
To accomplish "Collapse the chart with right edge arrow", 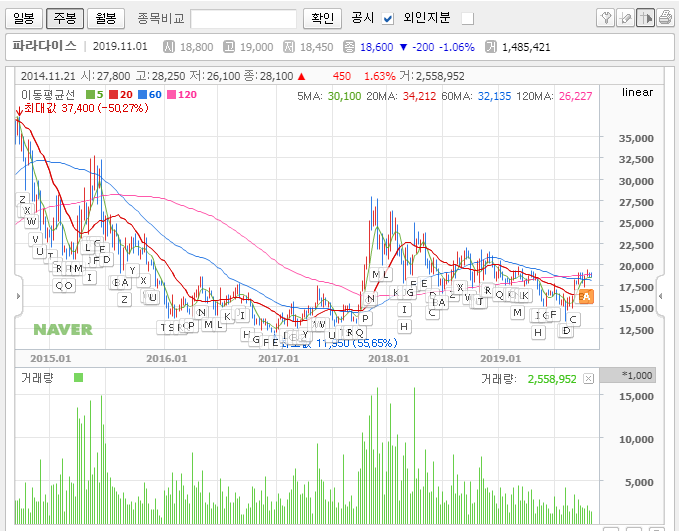I will click(x=660, y=296).
